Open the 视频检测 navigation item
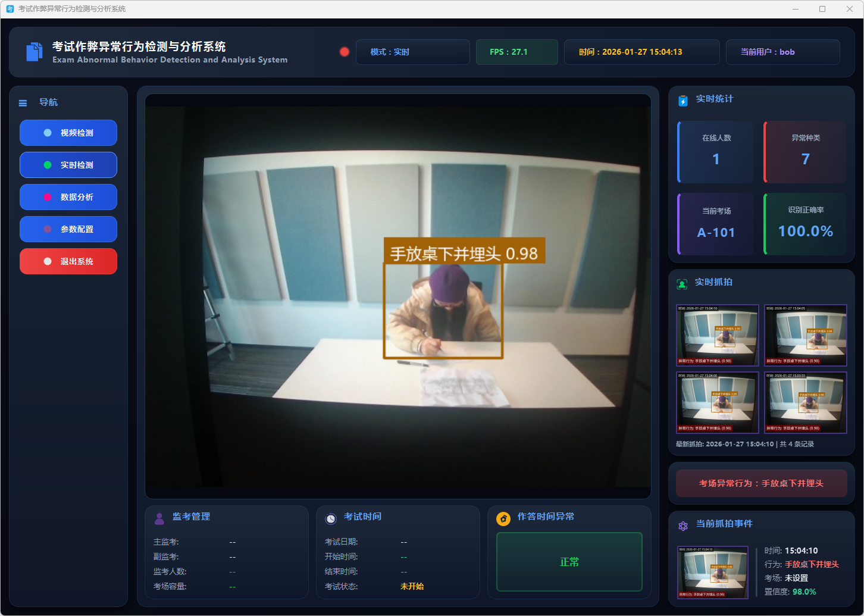Screen dimensions: 864x616 [68, 133]
